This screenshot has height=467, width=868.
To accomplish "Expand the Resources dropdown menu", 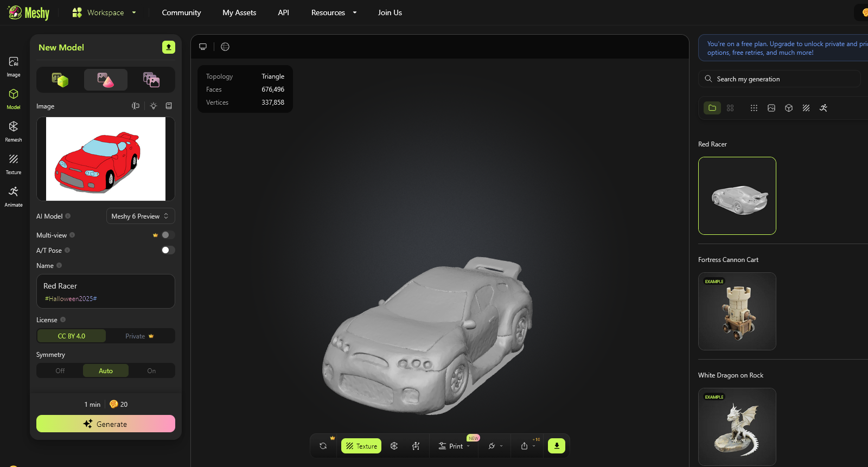I will (334, 12).
